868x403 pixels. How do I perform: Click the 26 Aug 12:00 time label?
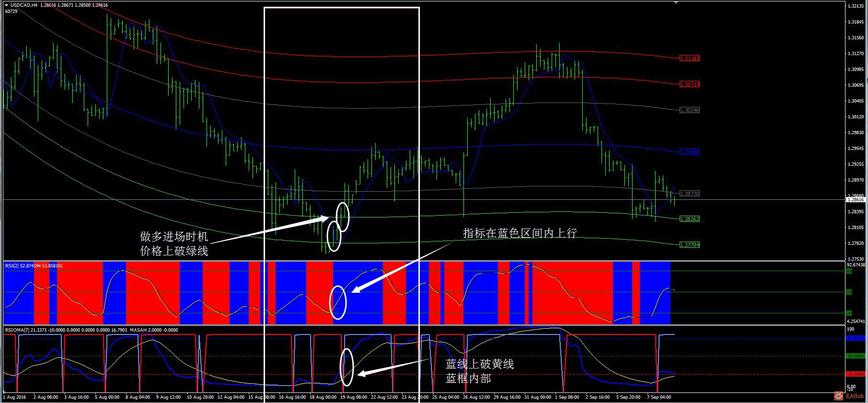point(476,397)
